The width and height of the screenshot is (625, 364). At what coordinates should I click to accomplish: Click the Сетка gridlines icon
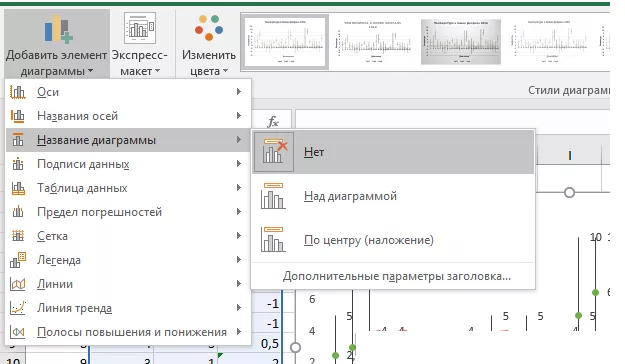pos(18,236)
